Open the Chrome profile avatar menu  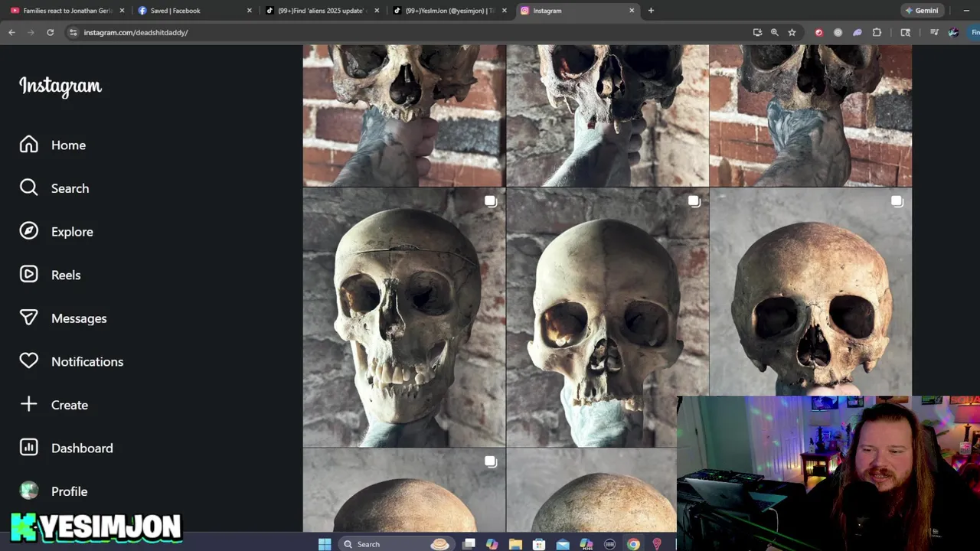[953, 32]
